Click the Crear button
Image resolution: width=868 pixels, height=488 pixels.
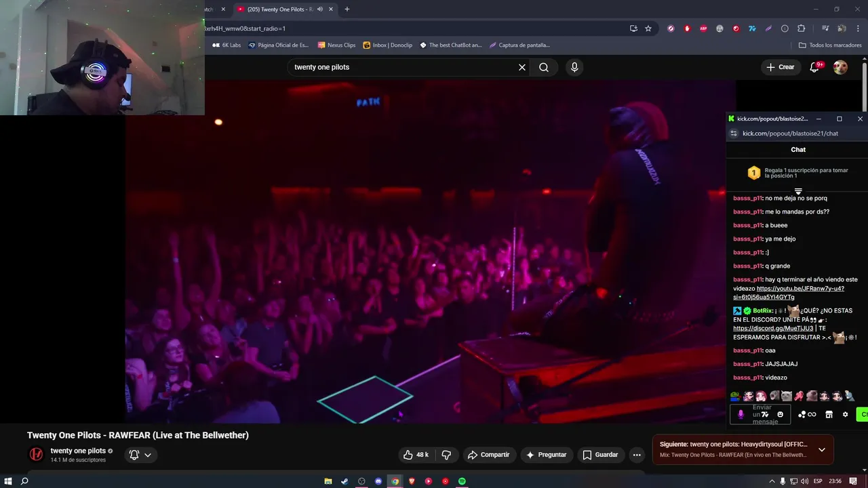[x=781, y=67]
